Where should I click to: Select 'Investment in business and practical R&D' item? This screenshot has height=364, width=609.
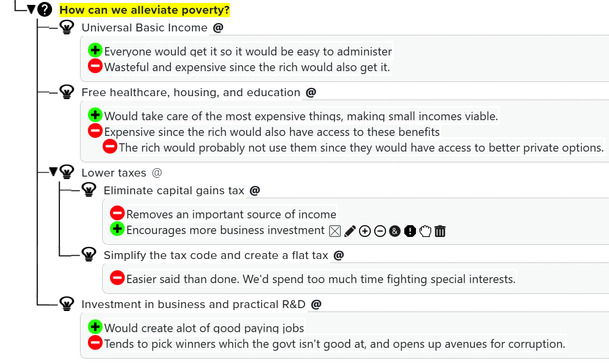[x=194, y=304]
